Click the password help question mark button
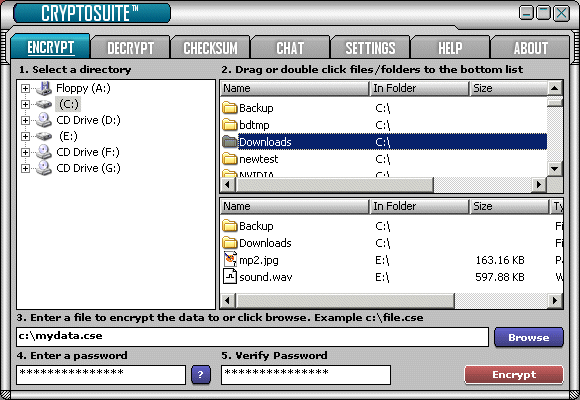The image size is (580, 400). tap(201, 375)
